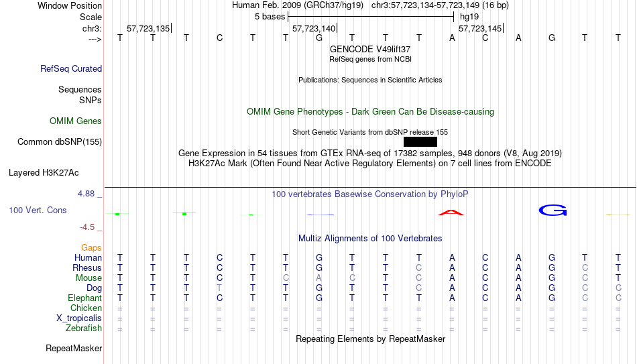The width and height of the screenshot is (637, 364).
Task: Select the Elephant alignment row label
Action: coord(85,298)
